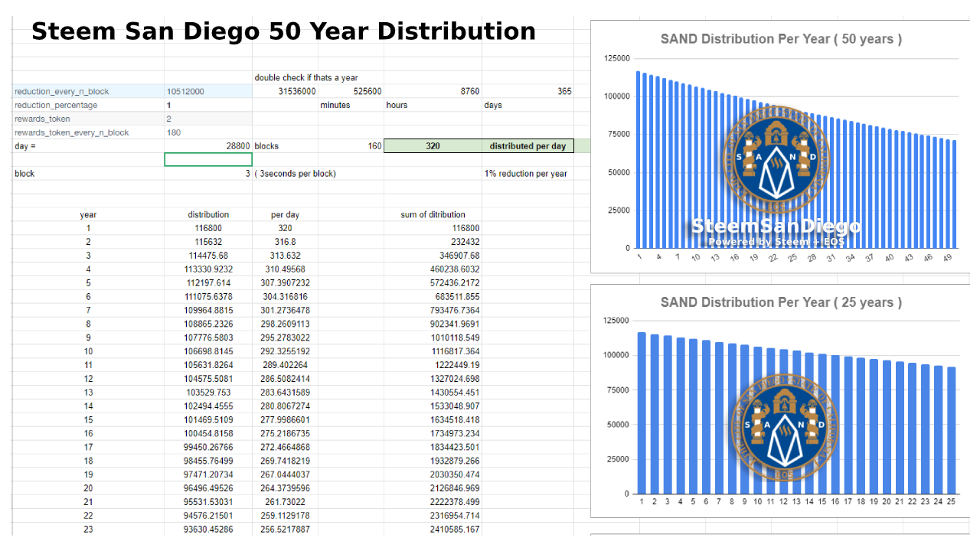Click the 'per day' column header cell

coord(285,214)
